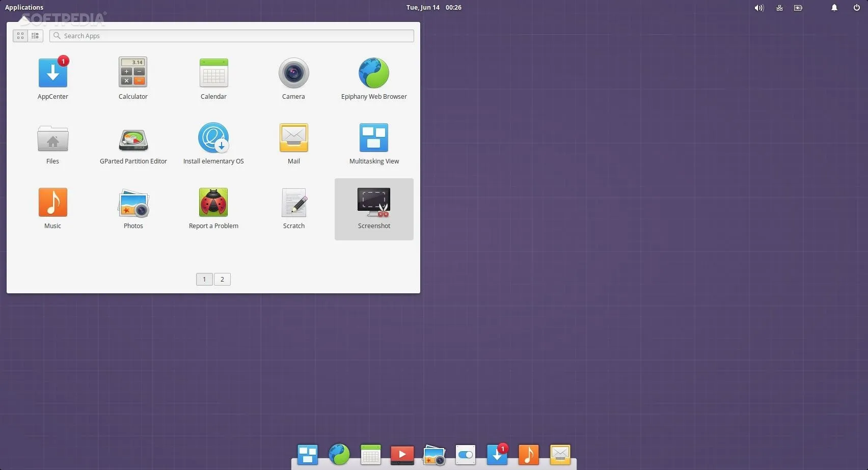Open the date and time indicator
Image resolution: width=868 pixels, height=470 pixels.
coord(433,7)
